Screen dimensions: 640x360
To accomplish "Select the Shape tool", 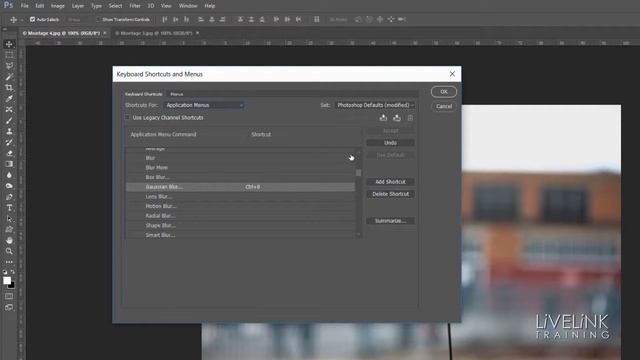I will pyautogui.click(x=9, y=229).
